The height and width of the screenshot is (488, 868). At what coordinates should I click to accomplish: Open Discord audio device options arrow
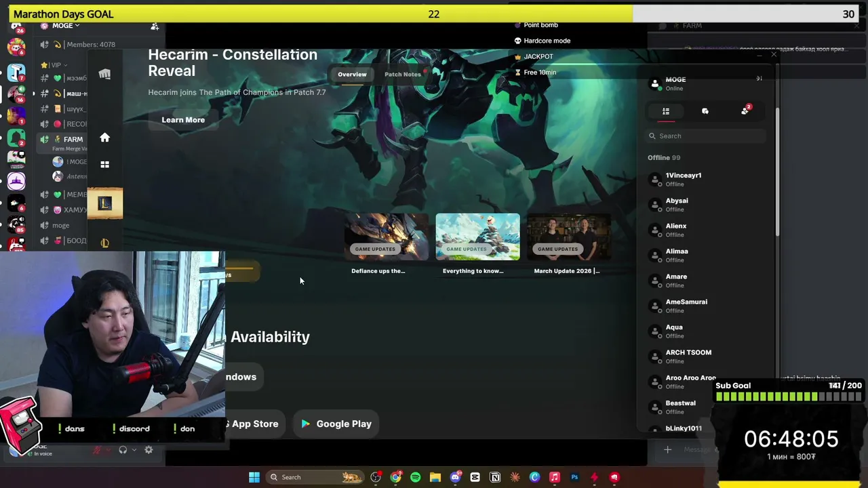134,450
